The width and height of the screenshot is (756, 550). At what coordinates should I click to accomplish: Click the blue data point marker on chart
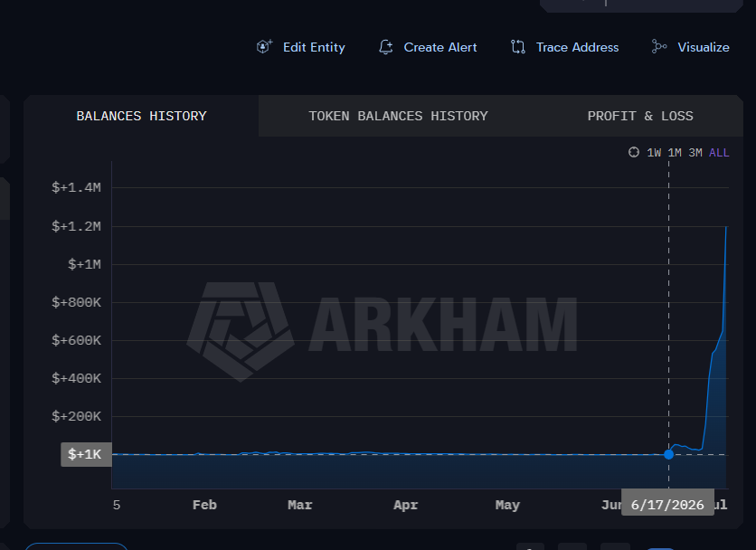pyautogui.click(x=668, y=454)
